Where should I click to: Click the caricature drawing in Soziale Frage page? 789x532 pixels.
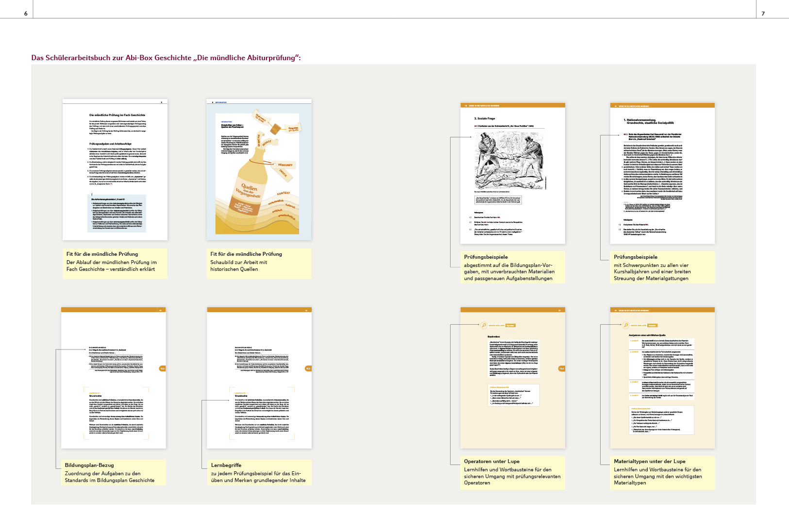[509, 161]
